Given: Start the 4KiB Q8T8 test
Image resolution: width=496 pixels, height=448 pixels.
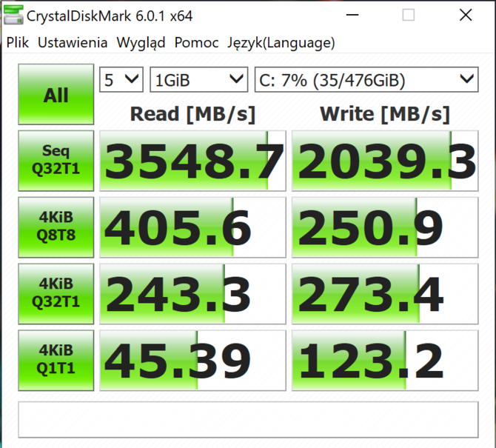Looking at the screenshot, I should pos(56,227).
